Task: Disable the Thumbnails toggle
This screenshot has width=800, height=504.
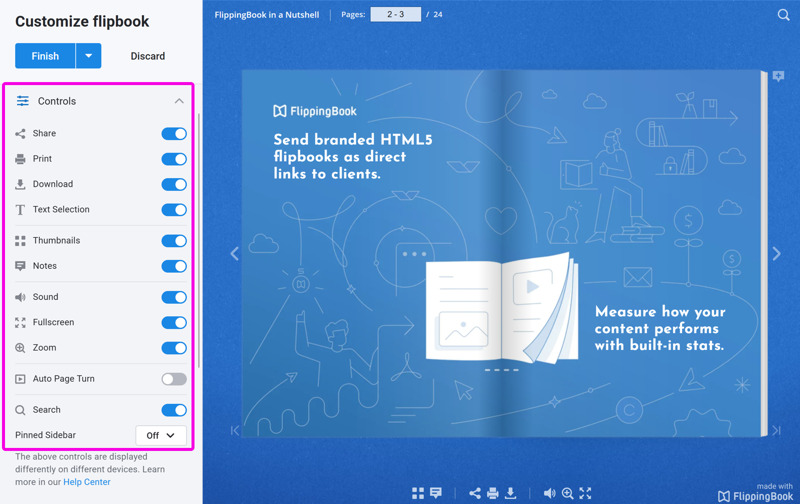Action: (x=174, y=241)
